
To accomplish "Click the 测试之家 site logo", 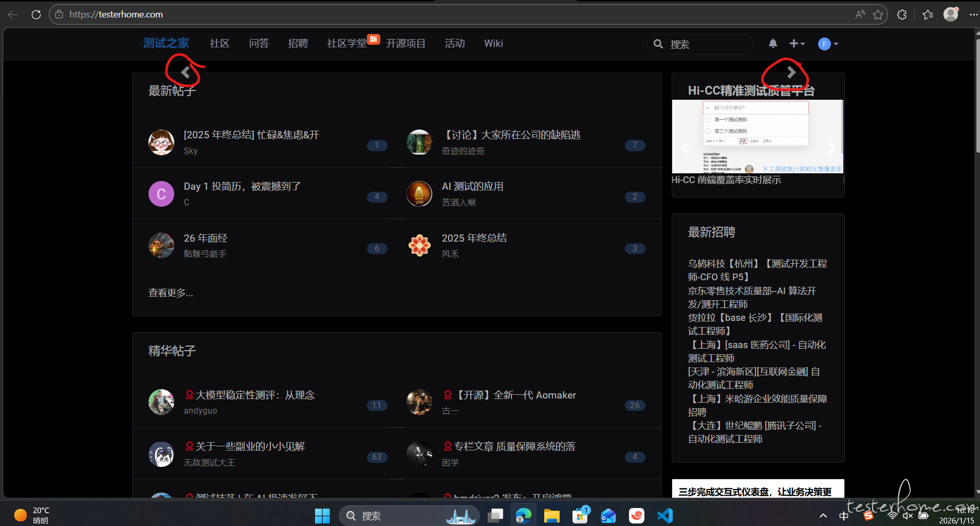I will tap(166, 44).
